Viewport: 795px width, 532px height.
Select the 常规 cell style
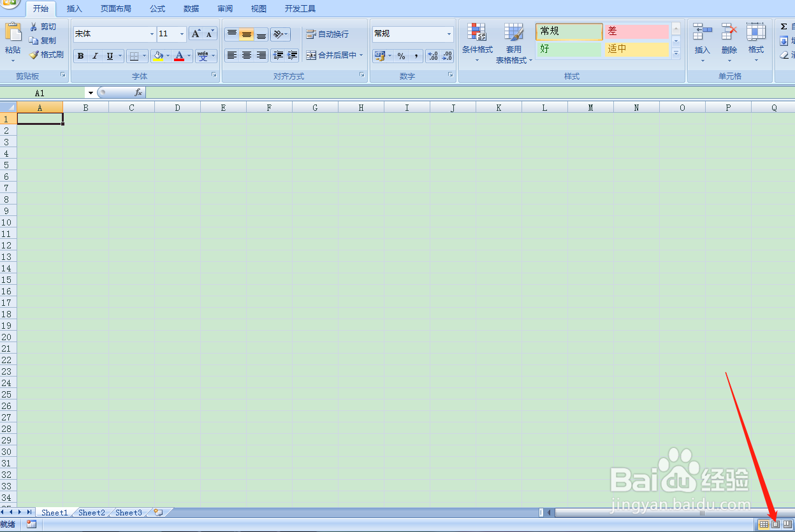(x=569, y=32)
